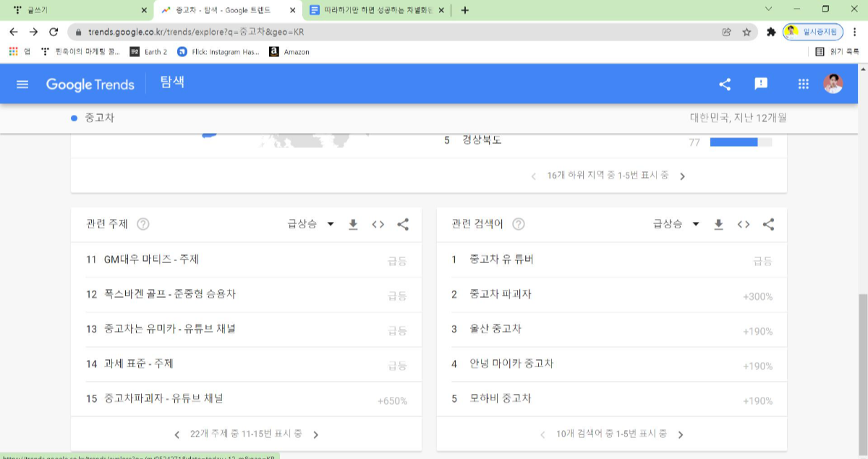Click the Google account profile picture
The image size is (868, 459).
(833, 84)
